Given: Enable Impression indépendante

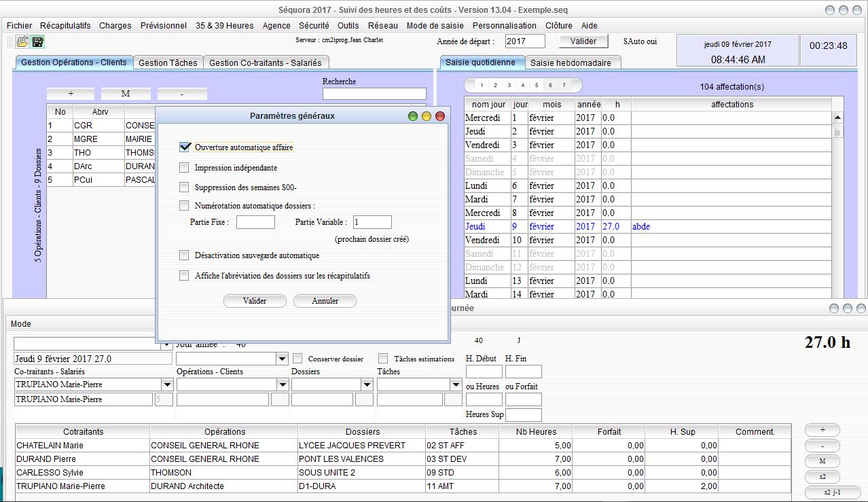Looking at the screenshot, I should click(x=184, y=168).
